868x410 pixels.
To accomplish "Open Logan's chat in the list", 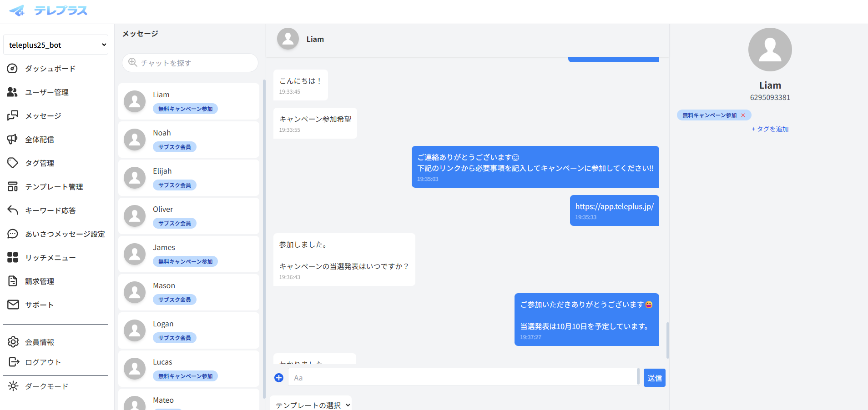I will click(189, 330).
